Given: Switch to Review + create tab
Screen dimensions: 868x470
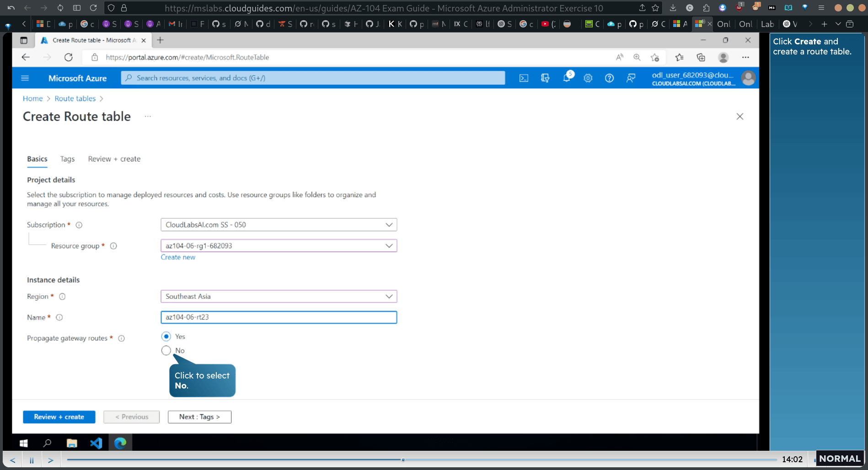Looking at the screenshot, I should [114, 159].
